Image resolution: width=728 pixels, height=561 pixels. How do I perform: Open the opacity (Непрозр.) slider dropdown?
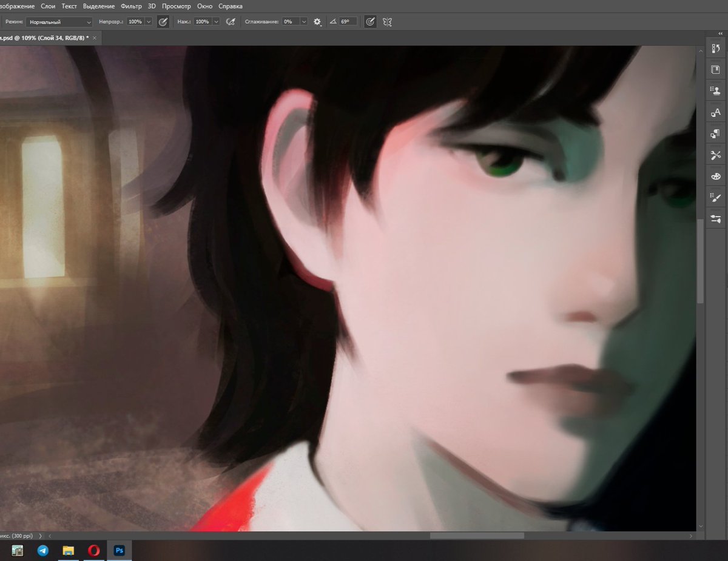(149, 21)
